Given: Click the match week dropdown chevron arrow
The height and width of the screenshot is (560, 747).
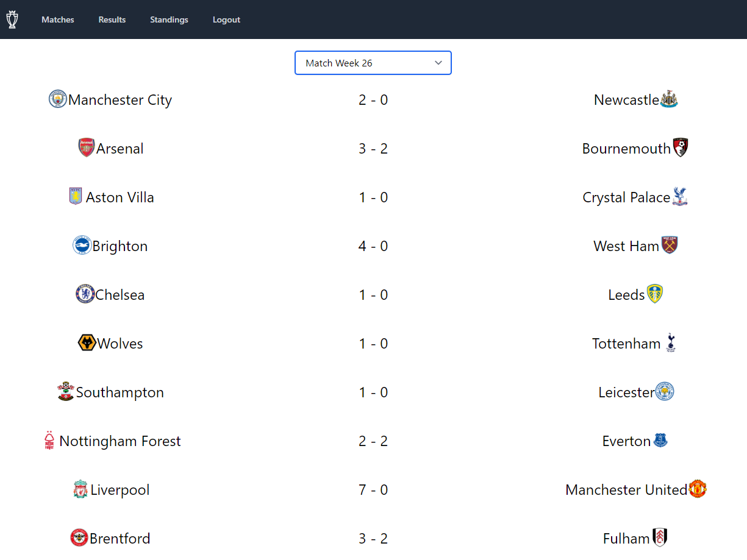Looking at the screenshot, I should pos(438,63).
